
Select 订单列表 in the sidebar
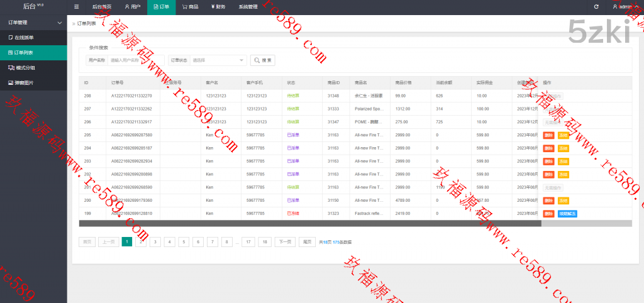click(25, 53)
